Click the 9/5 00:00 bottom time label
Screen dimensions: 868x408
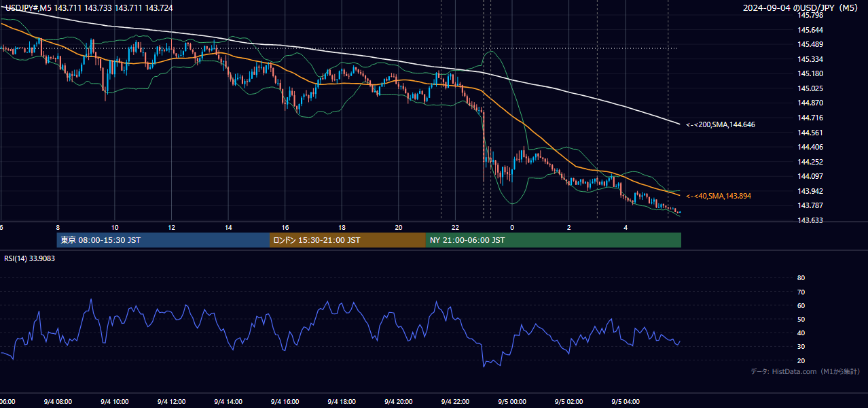pos(512,402)
